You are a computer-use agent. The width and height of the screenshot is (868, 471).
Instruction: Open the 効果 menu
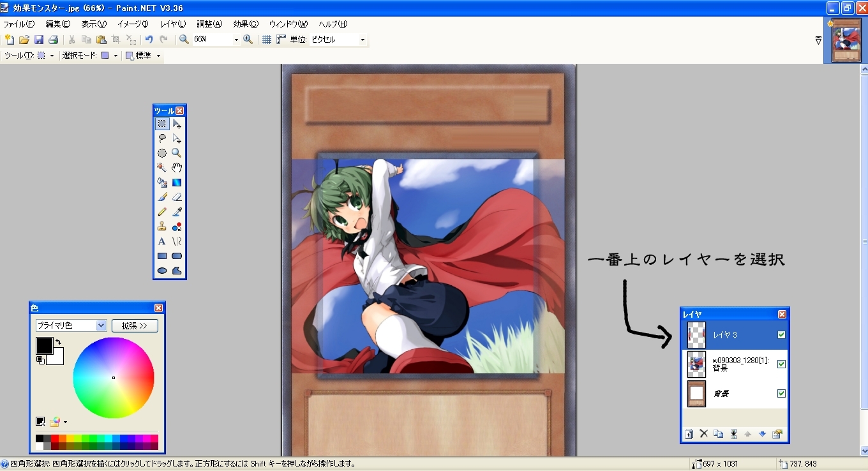click(246, 24)
